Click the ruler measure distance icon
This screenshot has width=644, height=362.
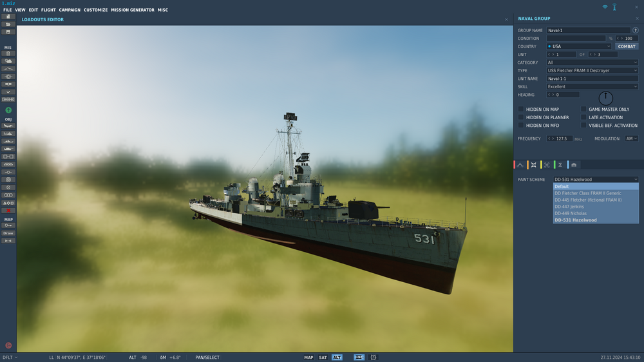(x=8, y=241)
